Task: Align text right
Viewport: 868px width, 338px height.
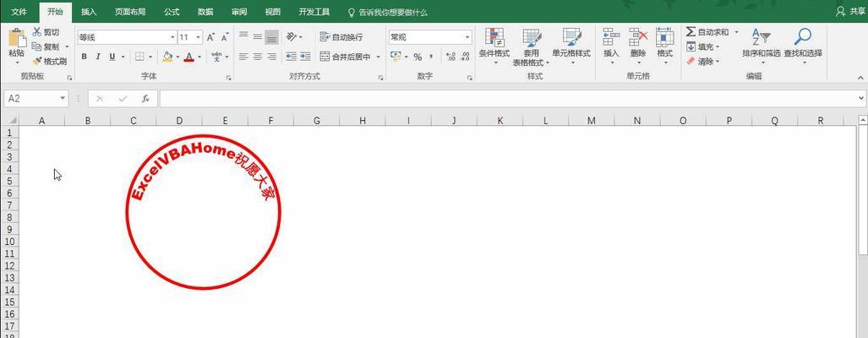Action: 271,57
